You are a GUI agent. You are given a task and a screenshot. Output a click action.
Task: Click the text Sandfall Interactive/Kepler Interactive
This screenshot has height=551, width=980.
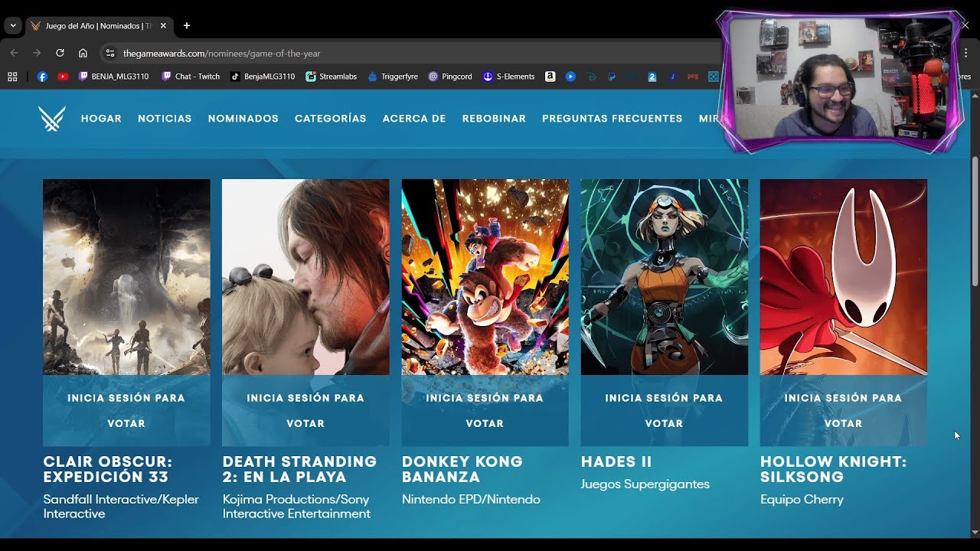(121, 507)
